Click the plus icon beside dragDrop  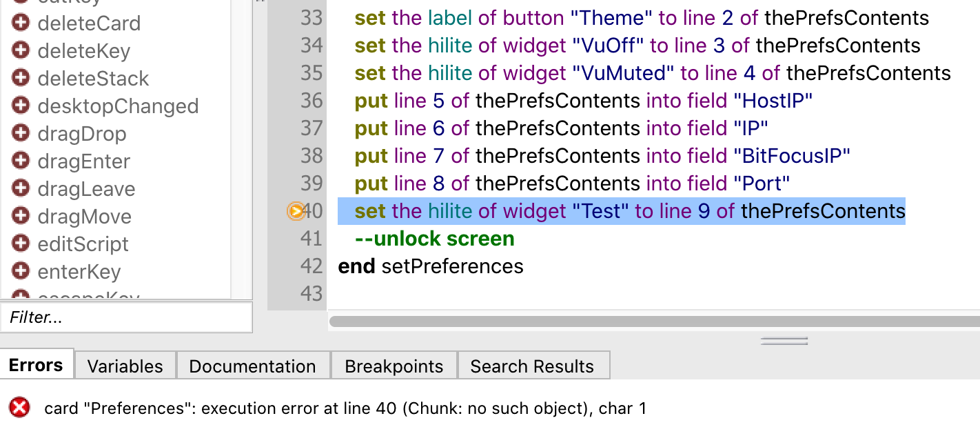point(21,133)
